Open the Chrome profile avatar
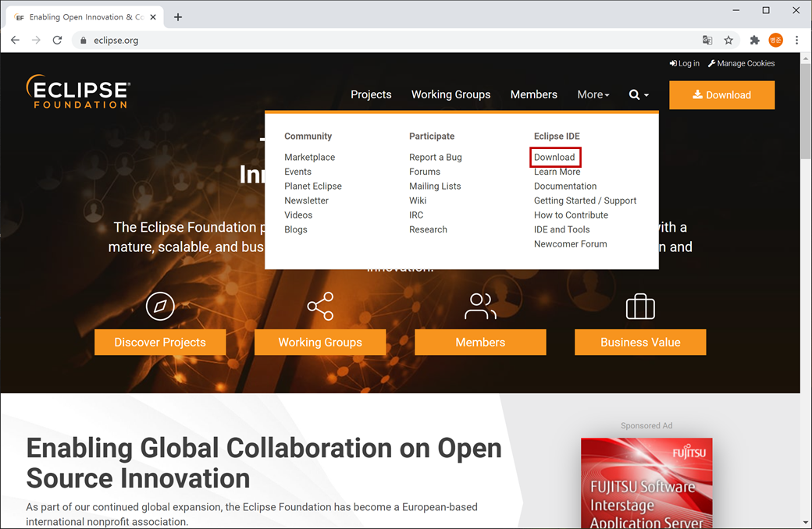The height and width of the screenshot is (529, 812). [775, 40]
